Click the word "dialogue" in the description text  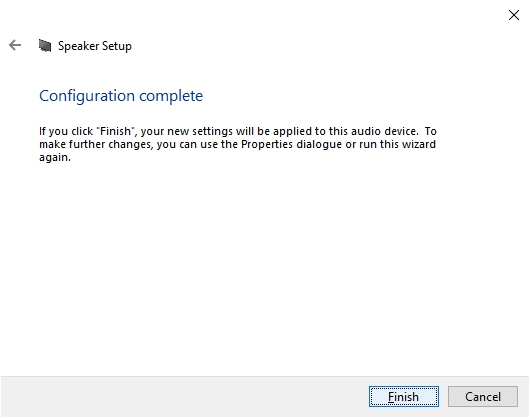(x=319, y=144)
